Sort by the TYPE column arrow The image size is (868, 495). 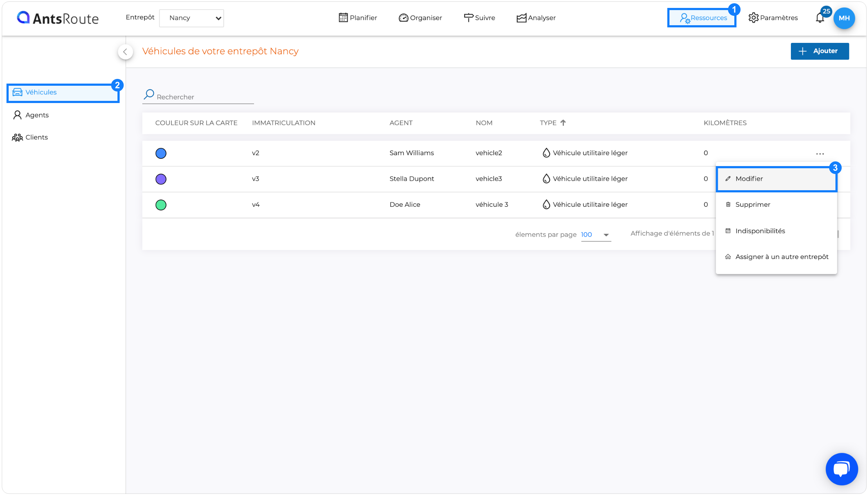click(563, 122)
